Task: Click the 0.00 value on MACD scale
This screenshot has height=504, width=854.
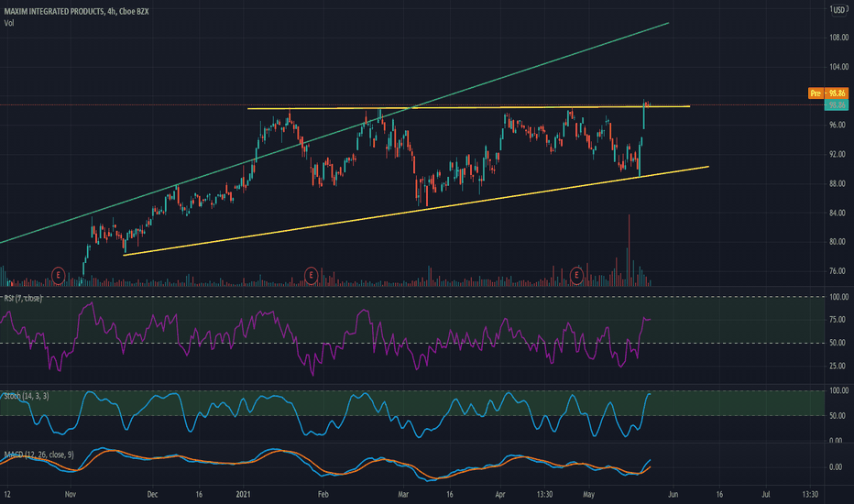Action: 835,467
